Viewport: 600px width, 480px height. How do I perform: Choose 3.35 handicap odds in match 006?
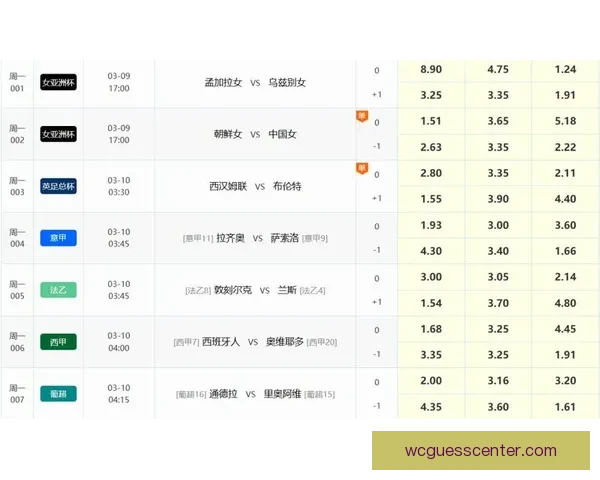pos(431,355)
